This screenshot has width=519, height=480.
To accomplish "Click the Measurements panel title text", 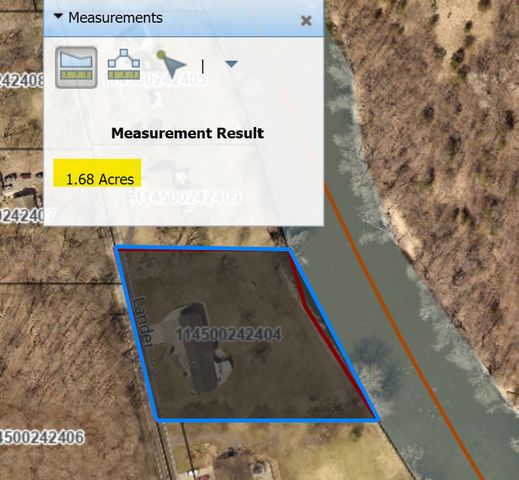I will coord(115,18).
